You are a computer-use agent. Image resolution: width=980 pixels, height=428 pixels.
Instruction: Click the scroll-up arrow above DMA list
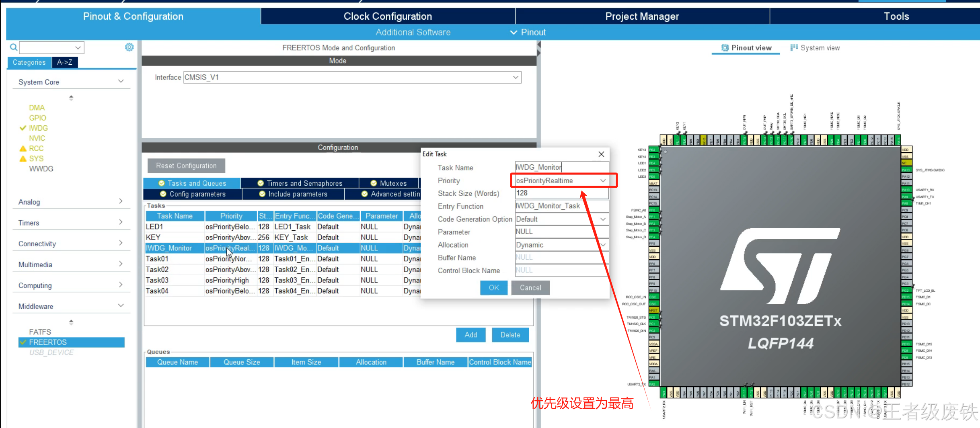tap(71, 98)
